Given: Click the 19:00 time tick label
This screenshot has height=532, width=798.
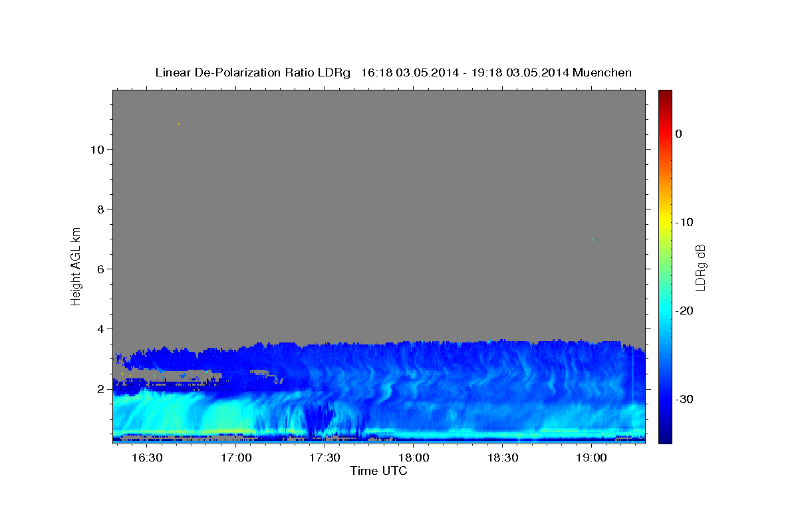Looking at the screenshot, I should (x=591, y=458).
